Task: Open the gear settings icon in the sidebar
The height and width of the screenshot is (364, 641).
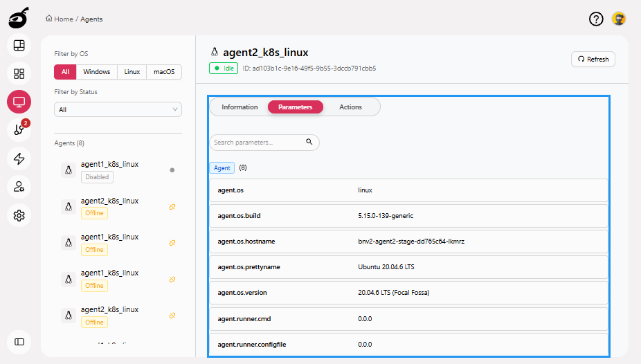Action: (x=19, y=215)
